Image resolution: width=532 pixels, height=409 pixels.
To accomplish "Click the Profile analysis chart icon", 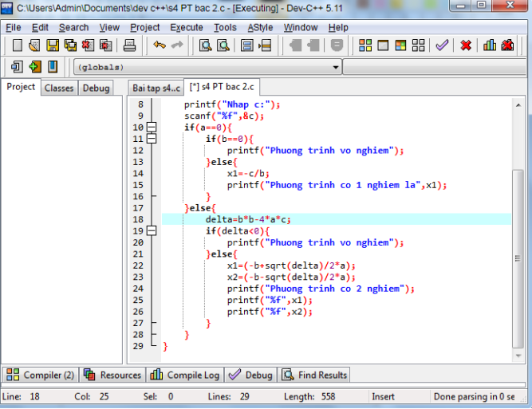I will tap(490, 45).
